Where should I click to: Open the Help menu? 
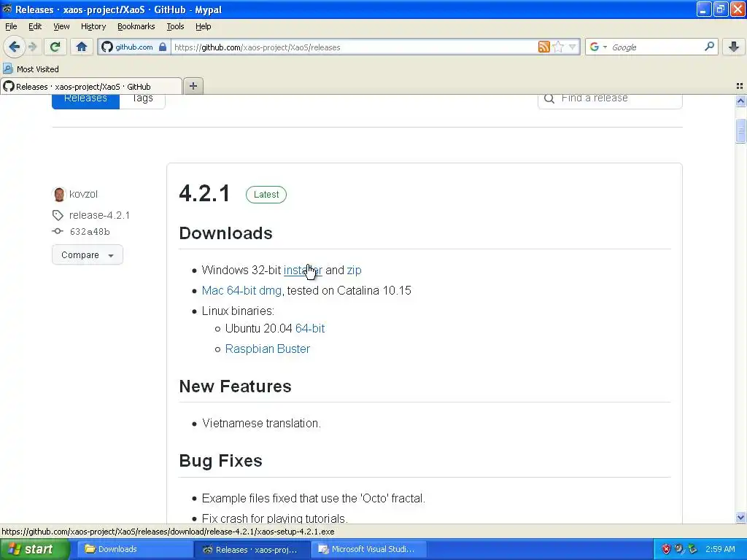click(x=203, y=26)
